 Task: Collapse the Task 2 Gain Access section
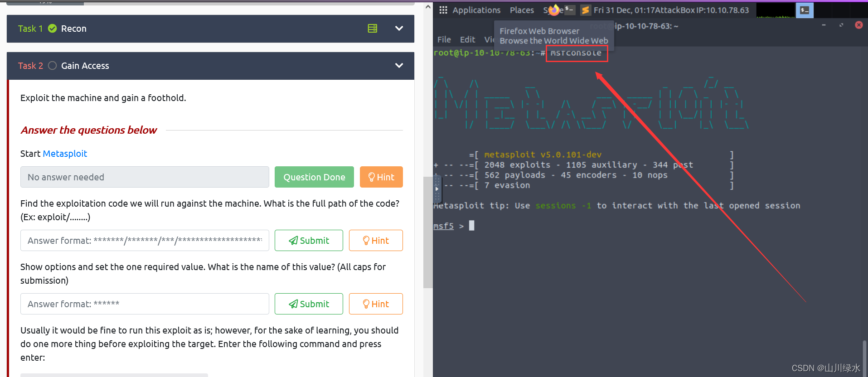399,66
